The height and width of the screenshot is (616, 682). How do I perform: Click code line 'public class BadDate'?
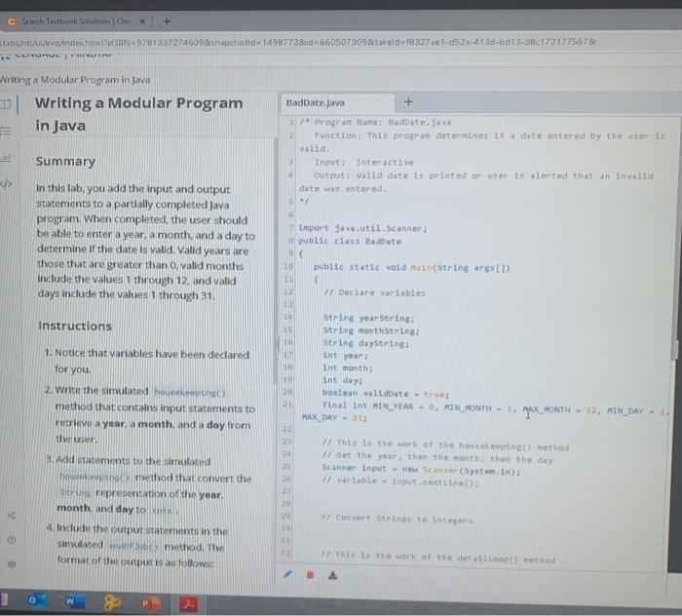(x=350, y=241)
